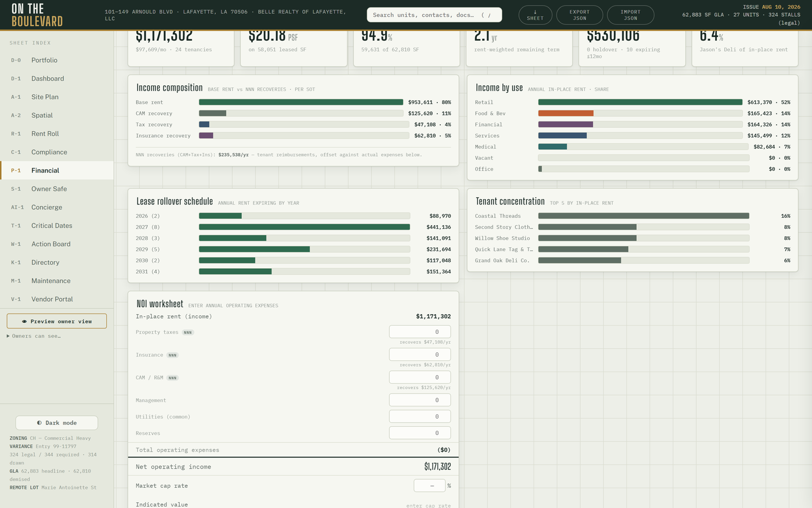The width and height of the screenshot is (812, 508).
Task: Click the Import JSON button
Action: (x=630, y=15)
